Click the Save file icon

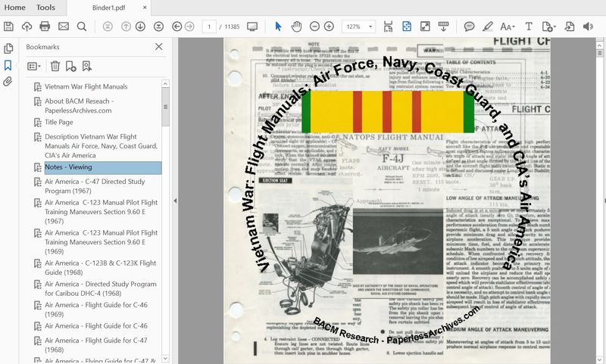8,26
